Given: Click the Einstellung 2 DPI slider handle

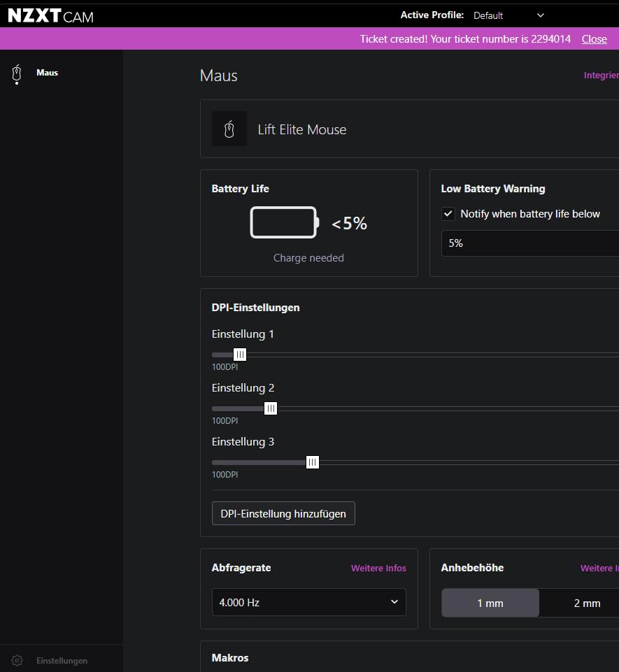Looking at the screenshot, I should (x=271, y=408).
